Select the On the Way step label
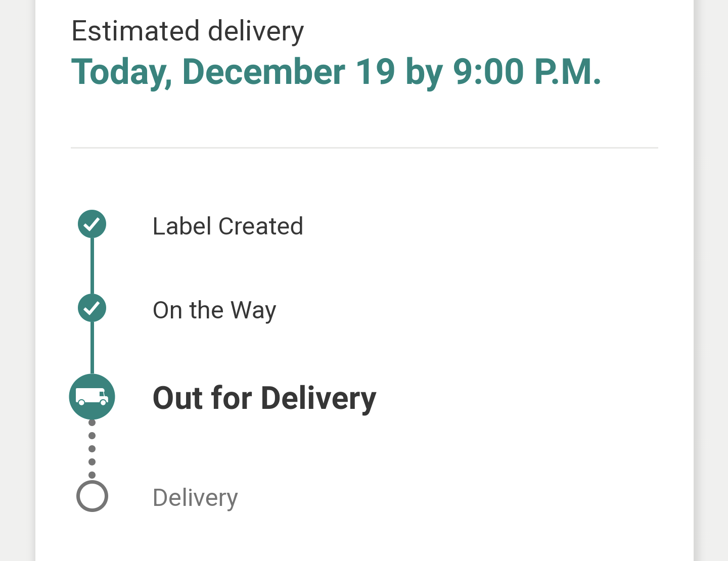The height and width of the screenshot is (561, 728). click(x=214, y=310)
